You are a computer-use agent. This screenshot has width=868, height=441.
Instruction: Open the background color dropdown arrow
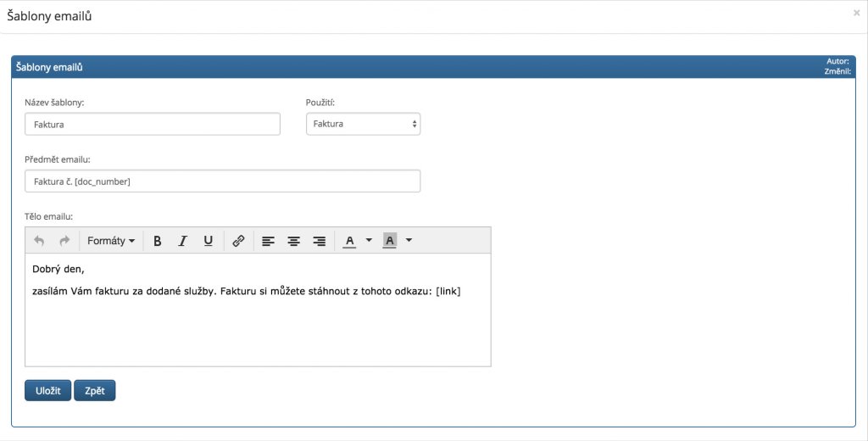pyautogui.click(x=409, y=241)
